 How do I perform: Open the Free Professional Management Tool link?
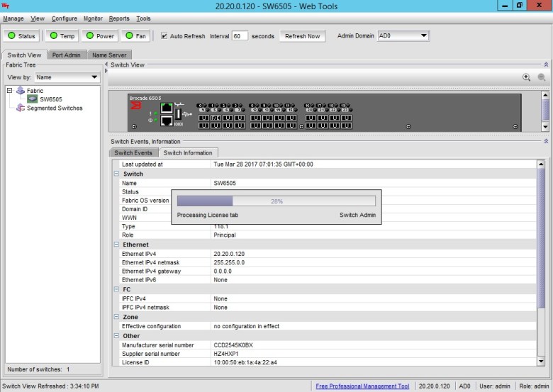(x=362, y=386)
